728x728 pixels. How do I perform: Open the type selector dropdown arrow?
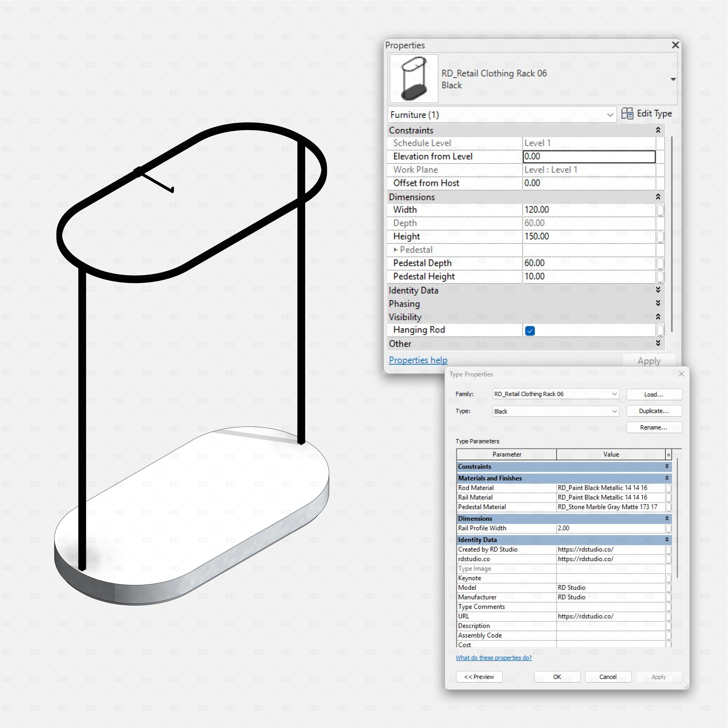click(x=673, y=79)
